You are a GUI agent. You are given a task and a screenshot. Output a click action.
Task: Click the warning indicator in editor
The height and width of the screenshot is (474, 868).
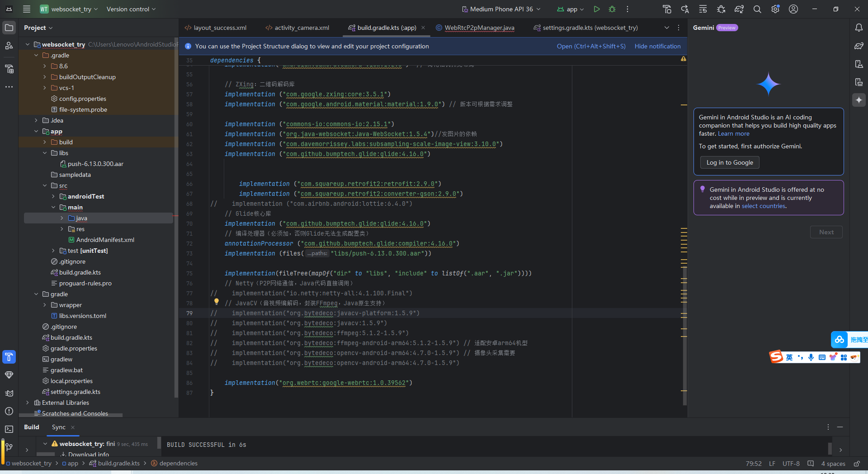tap(684, 59)
